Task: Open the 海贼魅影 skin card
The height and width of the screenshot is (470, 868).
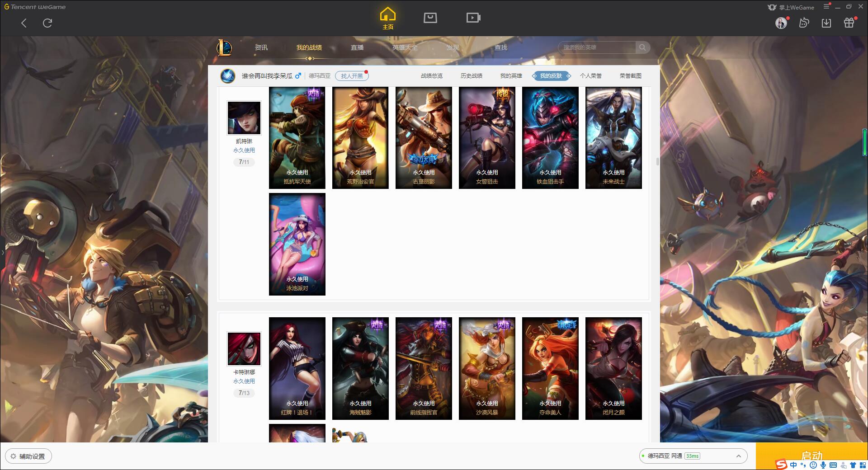Action: [360, 368]
